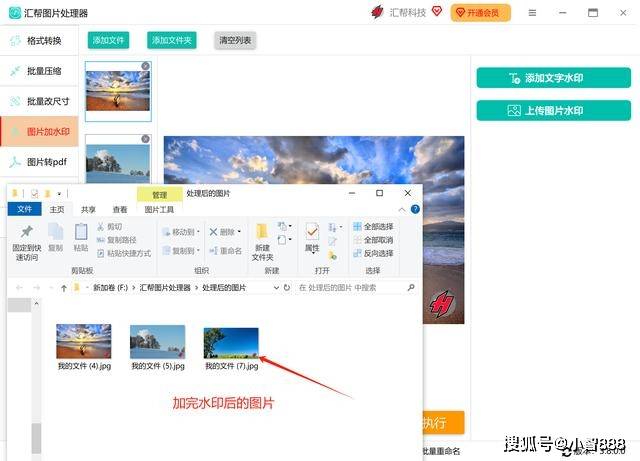The height and width of the screenshot is (461, 640).
Task: Click 全部取消 in the ribbon
Action: 373,240
